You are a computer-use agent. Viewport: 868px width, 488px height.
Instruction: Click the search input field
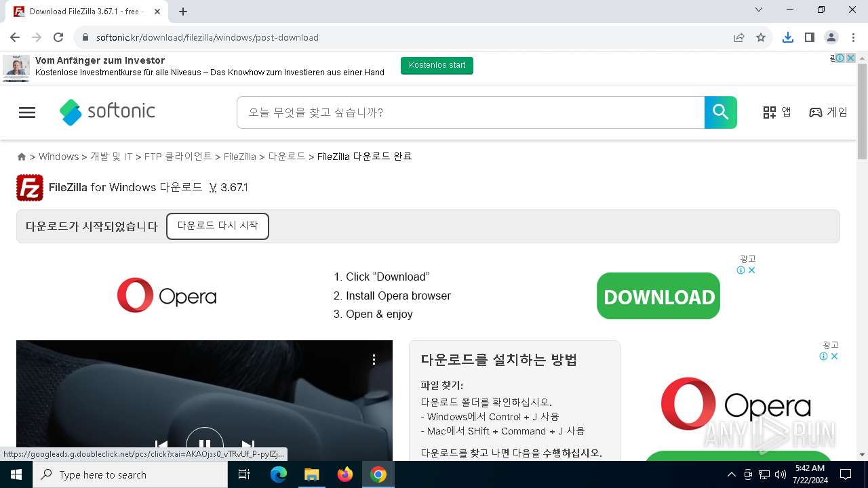click(471, 113)
